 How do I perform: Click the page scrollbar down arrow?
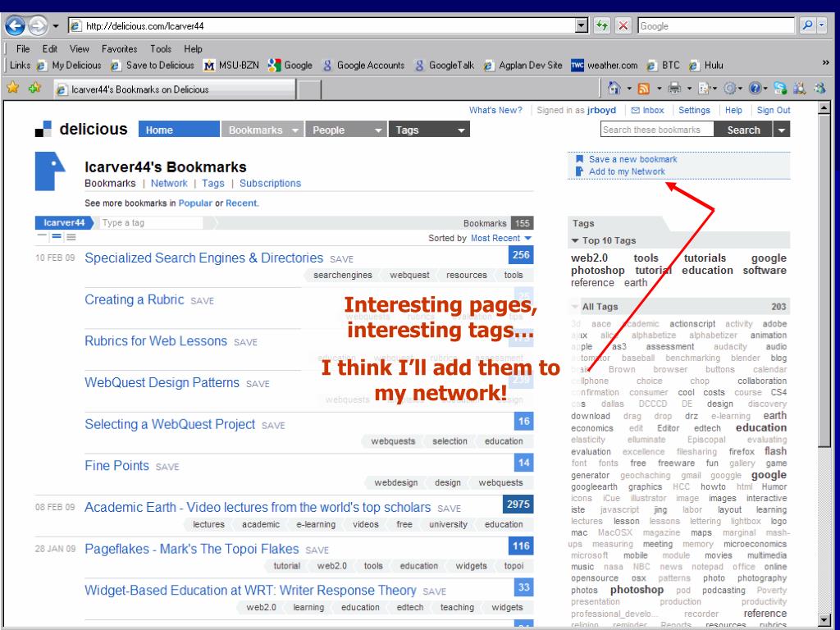click(824, 620)
